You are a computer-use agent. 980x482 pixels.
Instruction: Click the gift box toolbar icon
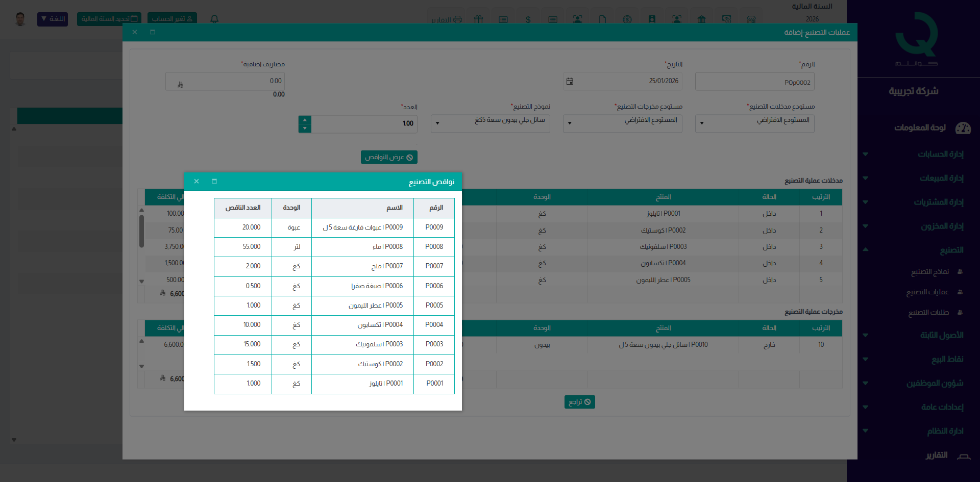point(478,19)
